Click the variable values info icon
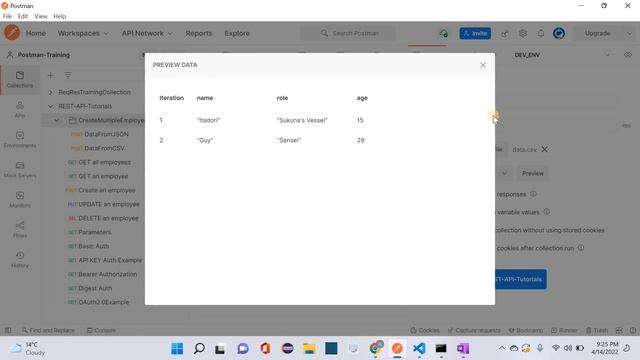Screen dimensions: 640x360 (547, 212)
